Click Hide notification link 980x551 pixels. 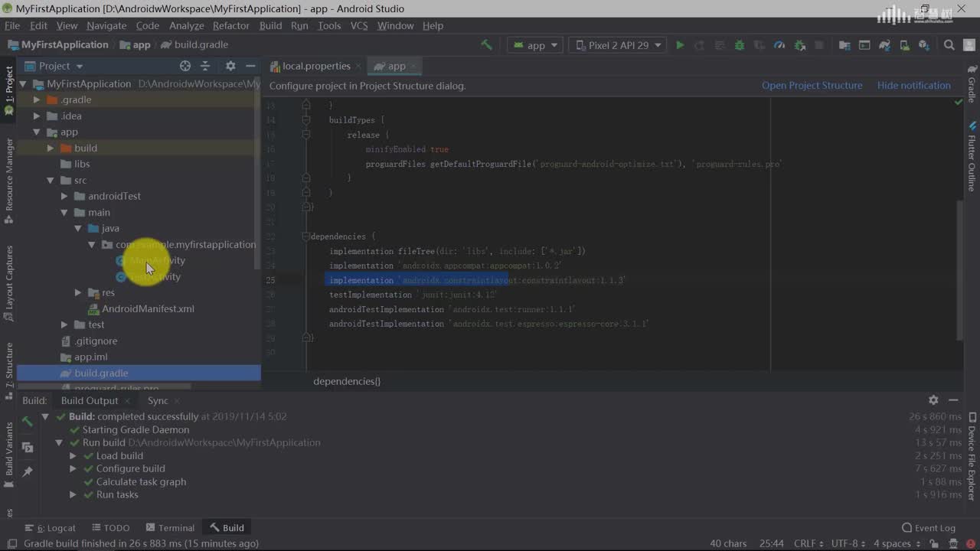coord(913,85)
